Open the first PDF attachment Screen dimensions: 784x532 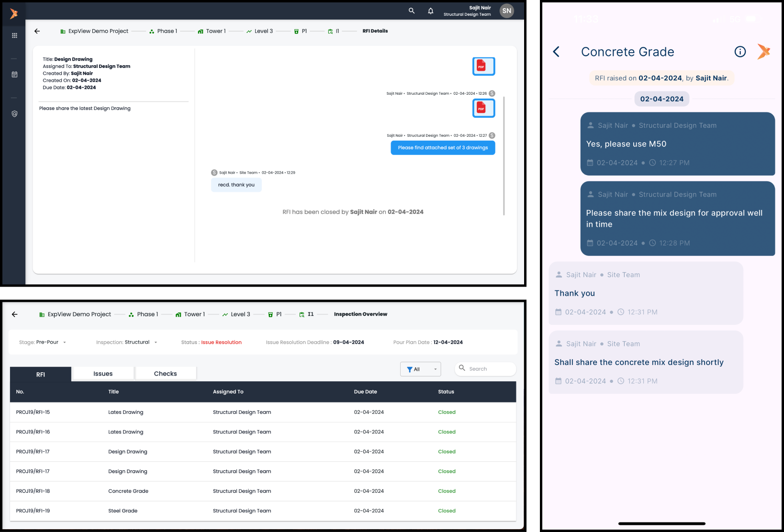(483, 66)
